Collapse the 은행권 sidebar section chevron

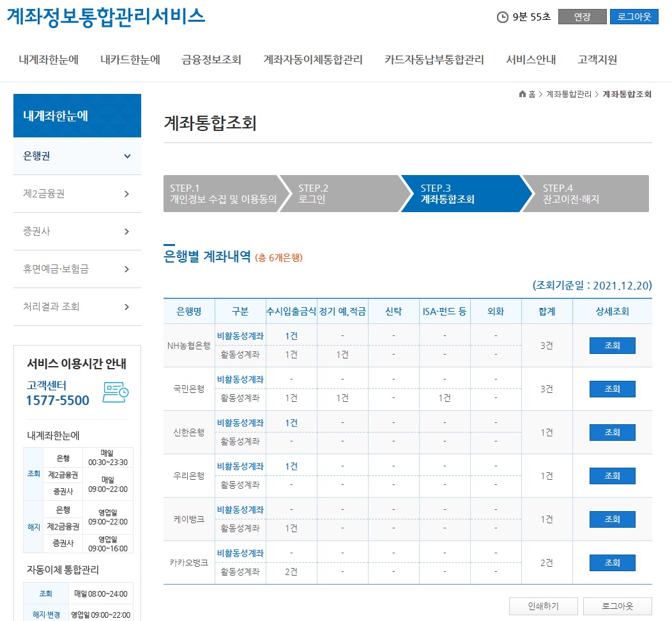[127, 156]
